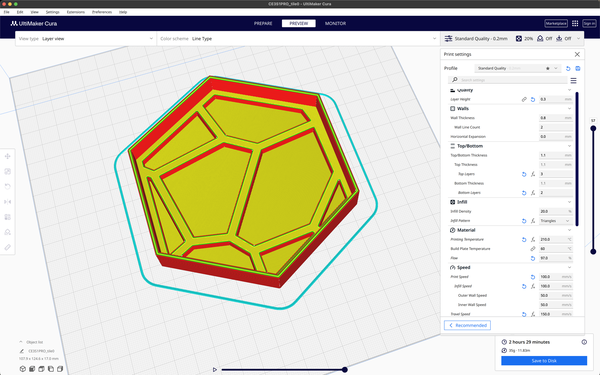Switch to the PREPARE stage tab

pyautogui.click(x=263, y=23)
